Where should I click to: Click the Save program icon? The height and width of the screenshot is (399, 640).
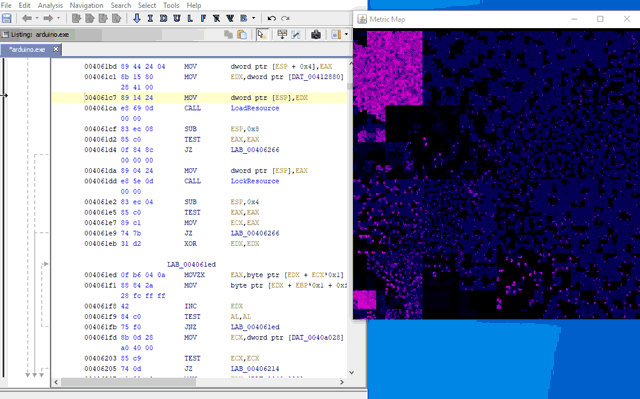(7, 18)
